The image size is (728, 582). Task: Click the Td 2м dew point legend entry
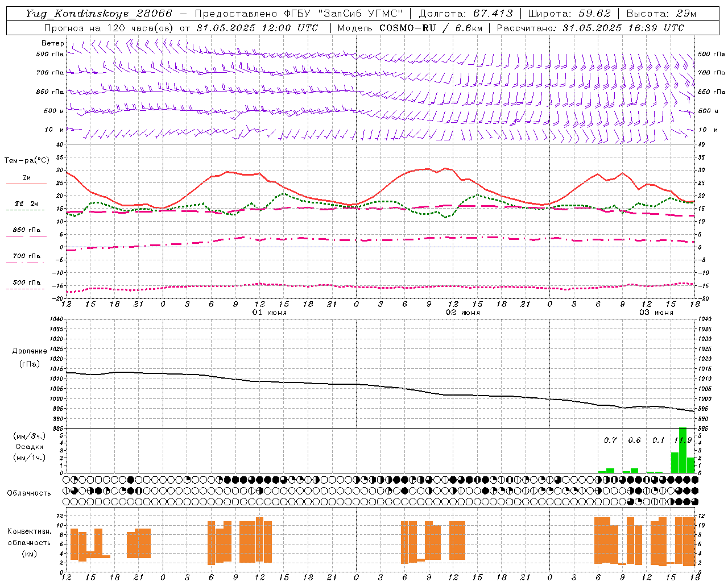click(x=27, y=203)
